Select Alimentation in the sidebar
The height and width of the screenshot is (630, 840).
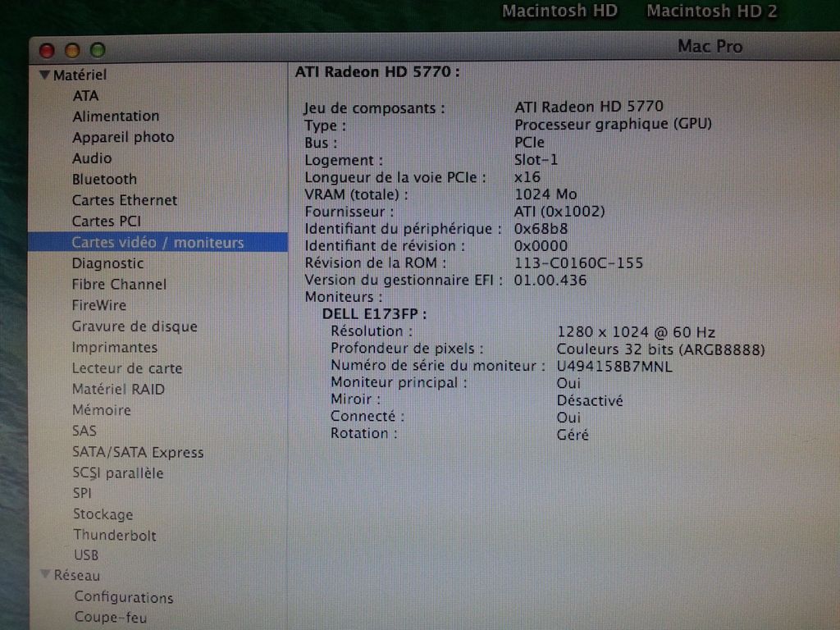(116, 116)
